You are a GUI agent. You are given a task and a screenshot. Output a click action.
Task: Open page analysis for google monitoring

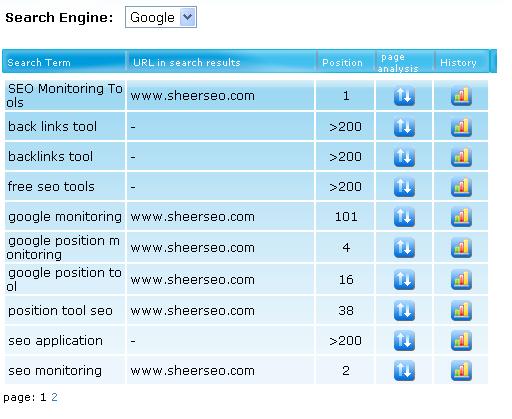(x=404, y=217)
